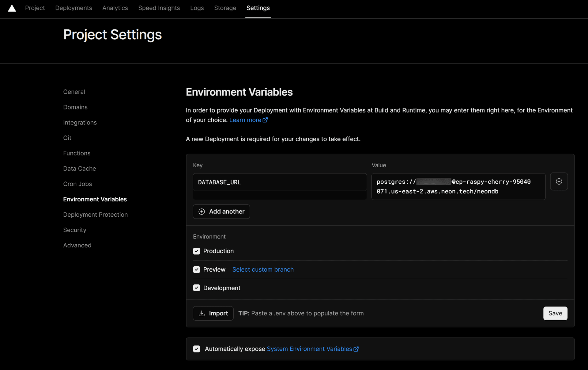The image size is (588, 370).
Task: Save the environment variable changes
Action: tap(555, 313)
